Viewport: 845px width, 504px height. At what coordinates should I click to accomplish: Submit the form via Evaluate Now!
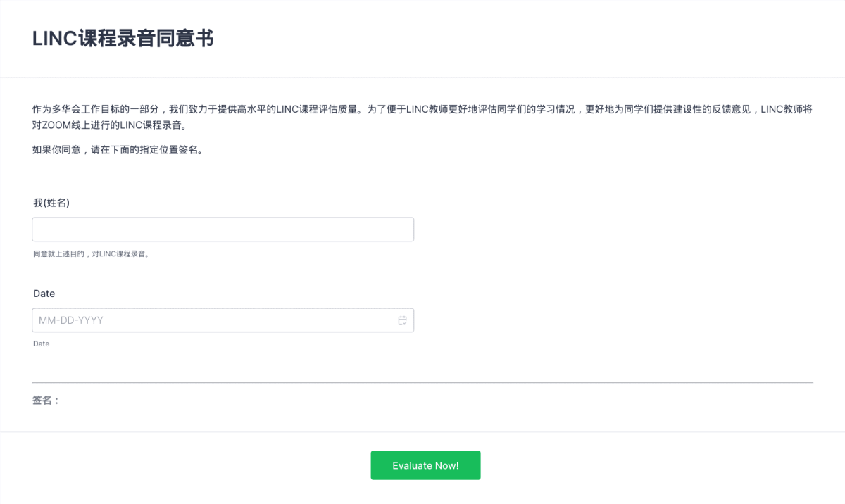pos(425,465)
